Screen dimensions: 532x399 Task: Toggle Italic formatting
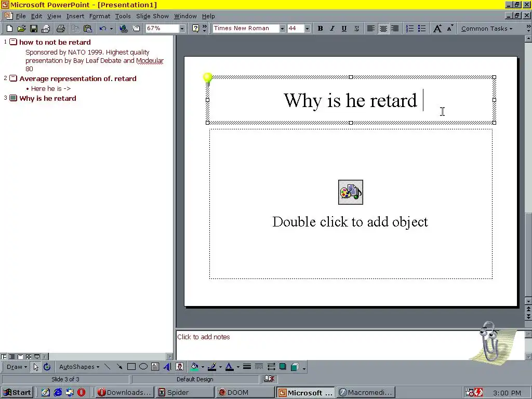[x=332, y=29]
